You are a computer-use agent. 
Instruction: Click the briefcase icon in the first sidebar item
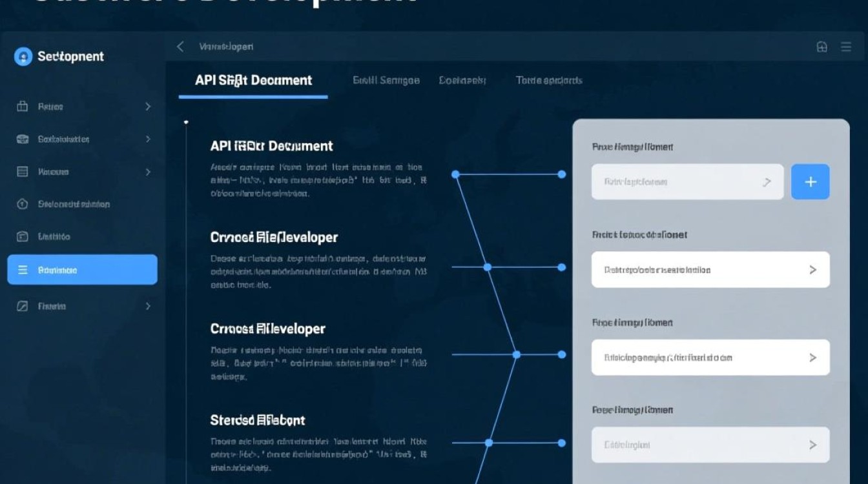(23, 106)
